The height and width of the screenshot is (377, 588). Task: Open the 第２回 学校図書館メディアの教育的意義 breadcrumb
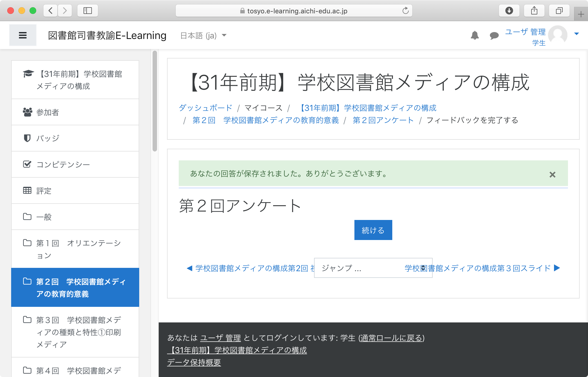[x=266, y=120]
